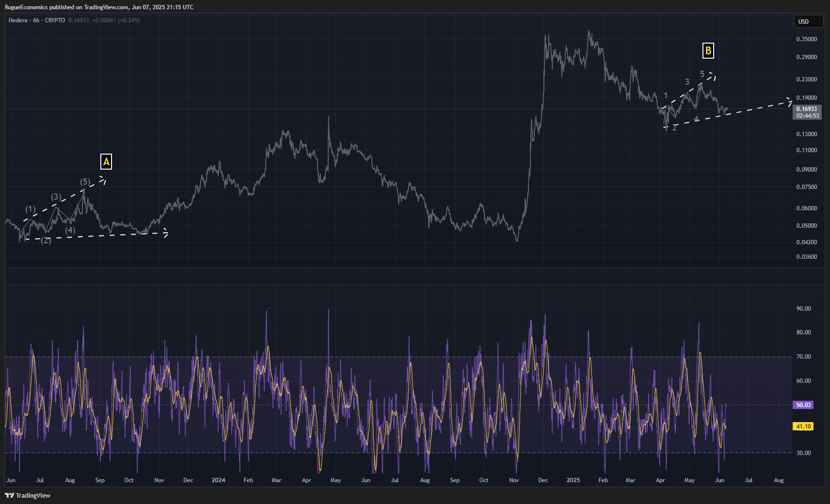Click the current price label 0.16933
Image resolution: width=830 pixels, height=504 pixels.
[x=807, y=109]
